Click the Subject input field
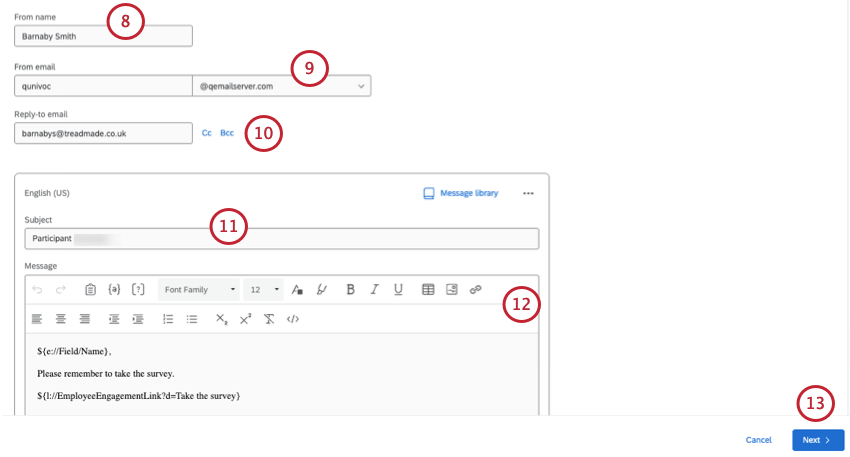 [282, 239]
